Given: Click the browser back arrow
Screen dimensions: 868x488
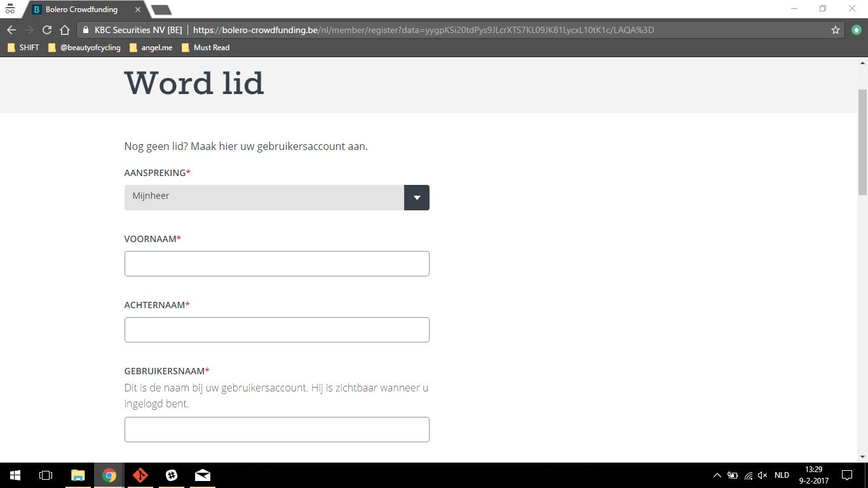Looking at the screenshot, I should coord(11,30).
